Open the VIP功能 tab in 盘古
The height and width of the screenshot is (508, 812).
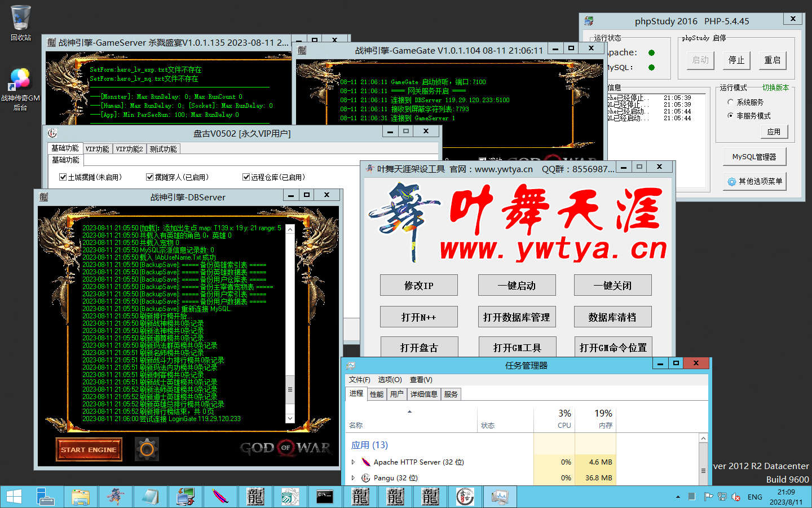point(97,149)
